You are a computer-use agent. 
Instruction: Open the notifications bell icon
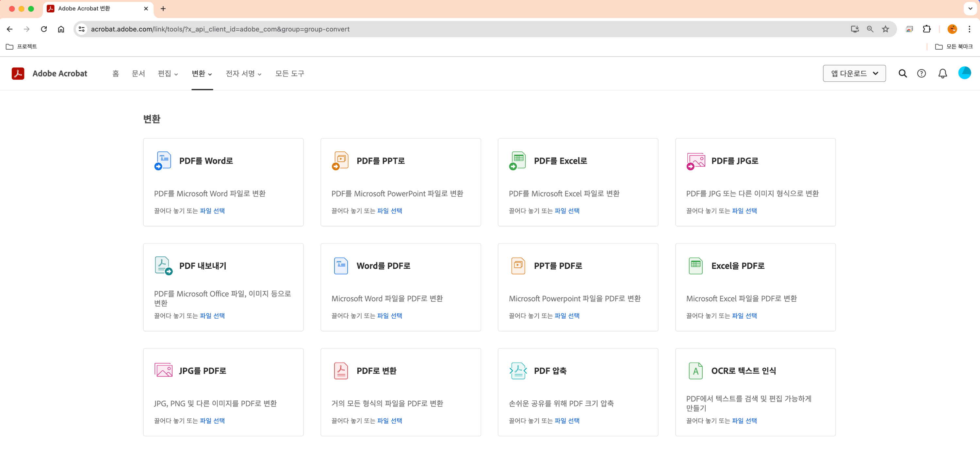[942, 74]
